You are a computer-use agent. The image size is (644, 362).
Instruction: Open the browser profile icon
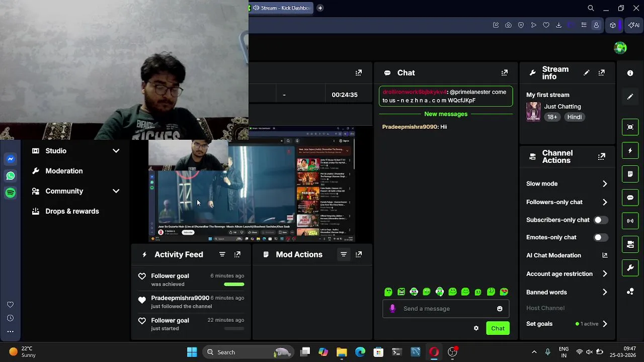596,25
